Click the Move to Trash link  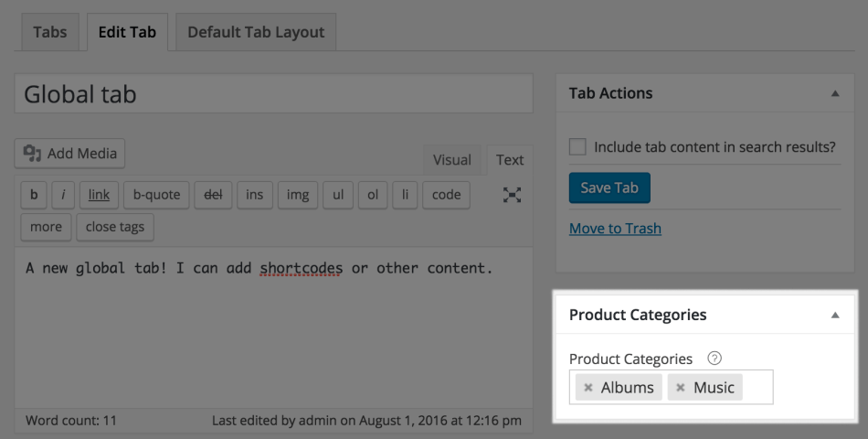tap(615, 229)
